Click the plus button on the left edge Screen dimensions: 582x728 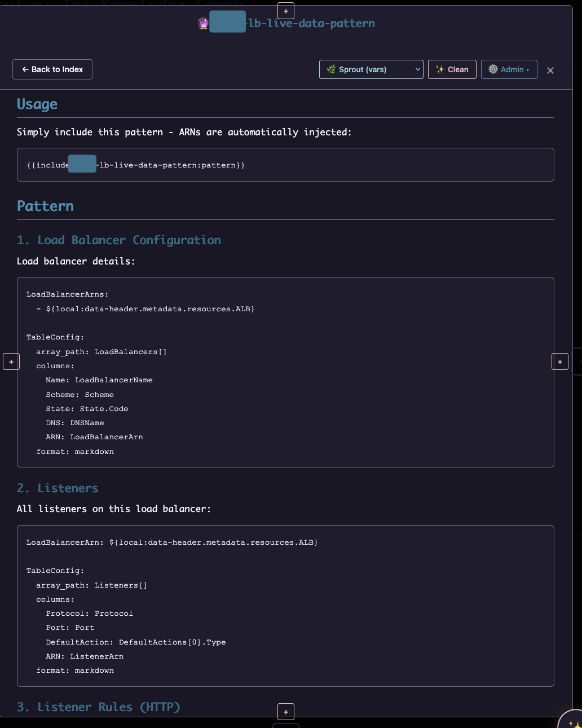11,361
